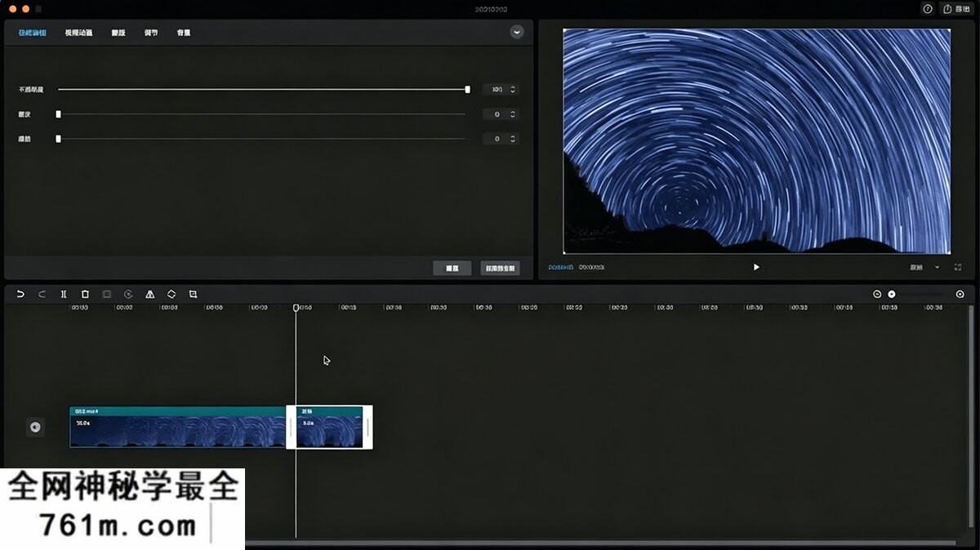Mirror the clip with triangle icon
This screenshot has height=550, width=980.
tap(150, 294)
